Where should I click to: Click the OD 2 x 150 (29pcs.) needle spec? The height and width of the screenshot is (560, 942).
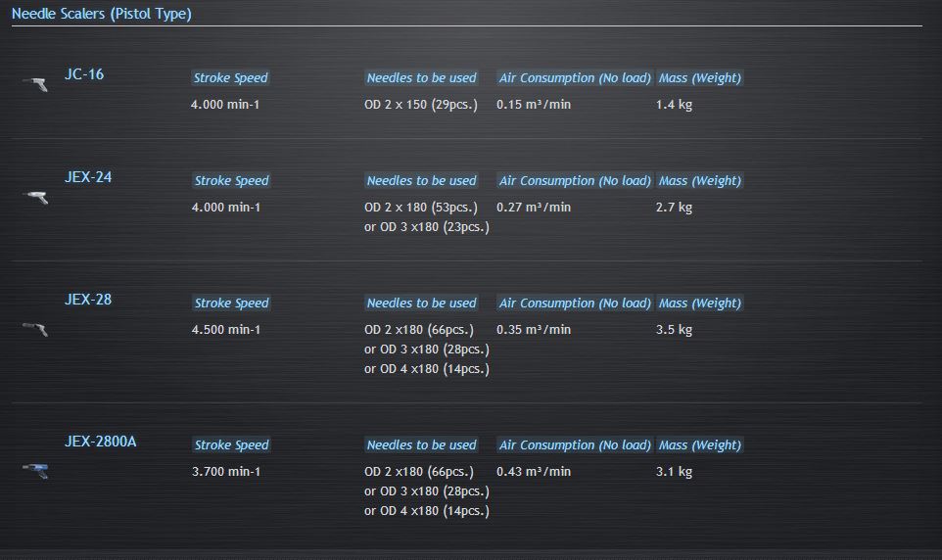point(421,105)
